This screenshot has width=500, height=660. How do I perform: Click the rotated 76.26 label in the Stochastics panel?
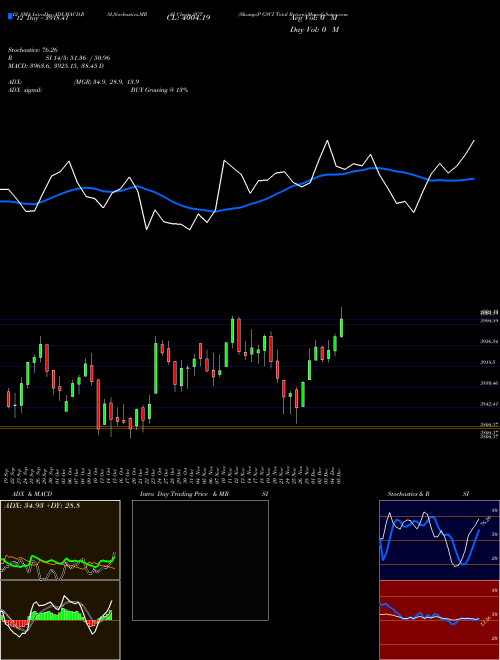pos(484,522)
